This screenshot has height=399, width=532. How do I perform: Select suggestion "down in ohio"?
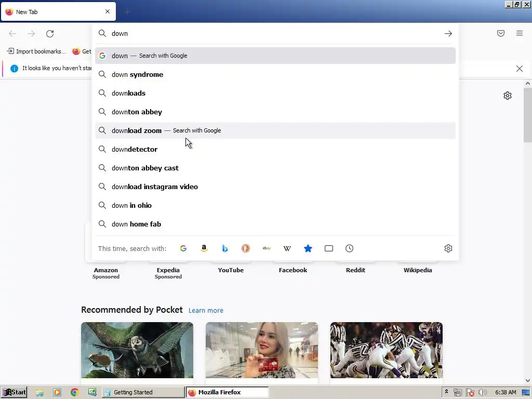[275, 205]
